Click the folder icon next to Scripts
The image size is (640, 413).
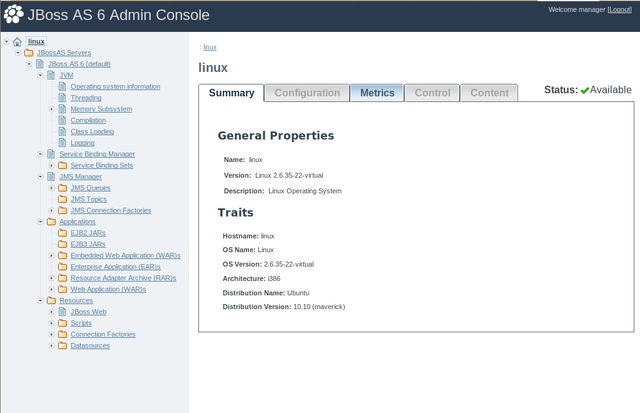pos(62,323)
